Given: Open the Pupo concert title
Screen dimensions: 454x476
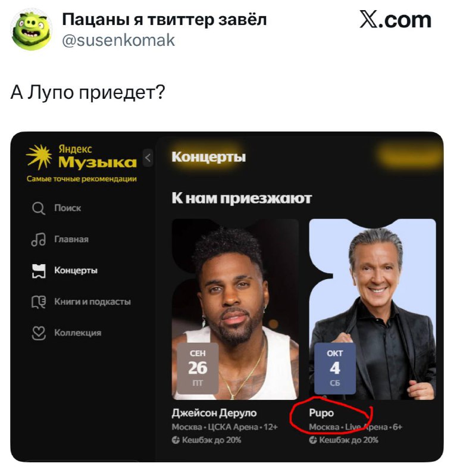Looking at the screenshot, I should pos(321,413).
